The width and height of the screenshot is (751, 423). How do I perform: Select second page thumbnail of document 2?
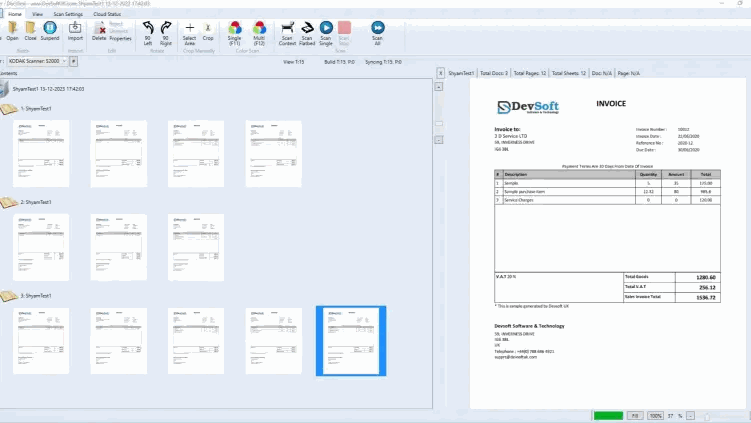pyautogui.click(x=119, y=247)
